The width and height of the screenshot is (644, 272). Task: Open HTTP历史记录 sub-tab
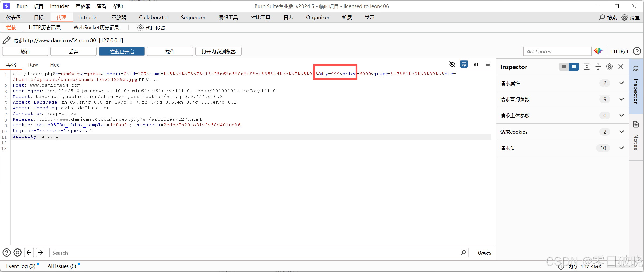click(45, 28)
